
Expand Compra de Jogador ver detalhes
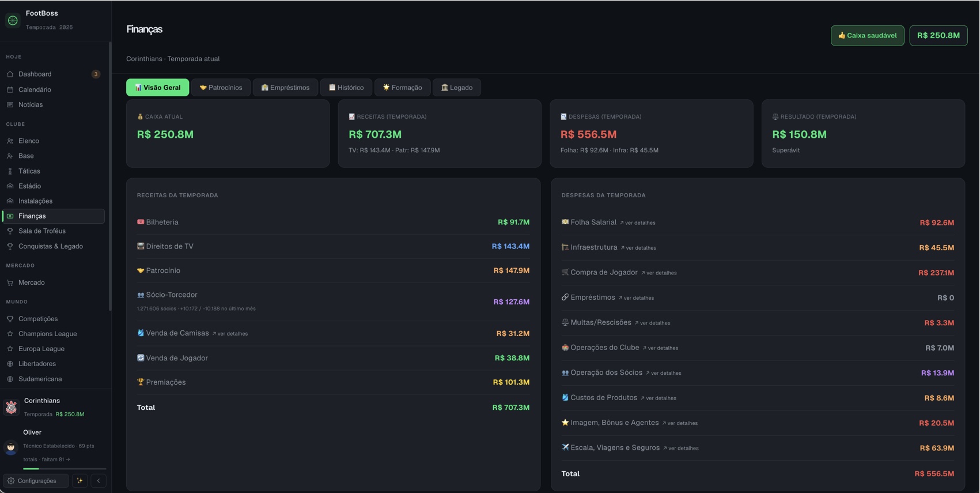[659, 273]
